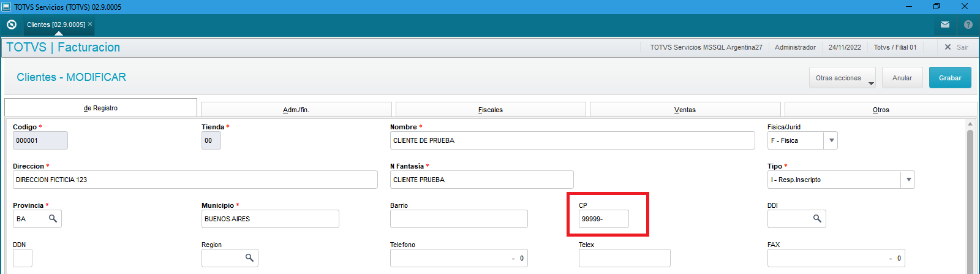Open Region lookup magnifier
Screen dimensions: 980x274
click(249, 258)
